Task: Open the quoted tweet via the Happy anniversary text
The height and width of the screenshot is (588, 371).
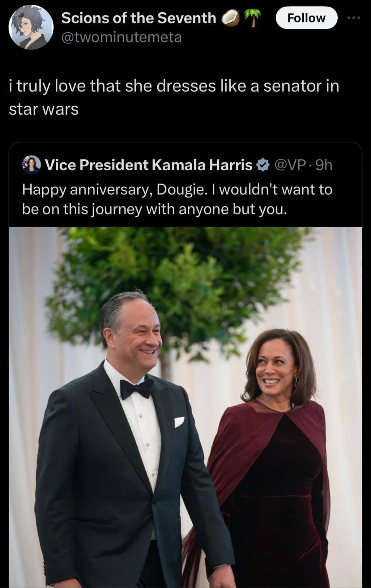Action: pyautogui.click(x=177, y=199)
